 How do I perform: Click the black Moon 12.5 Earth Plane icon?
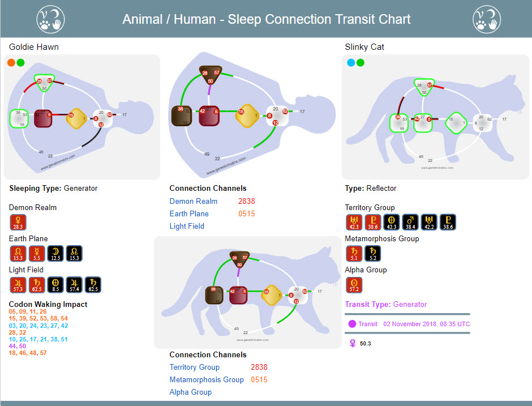pyautogui.click(x=55, y=254)
